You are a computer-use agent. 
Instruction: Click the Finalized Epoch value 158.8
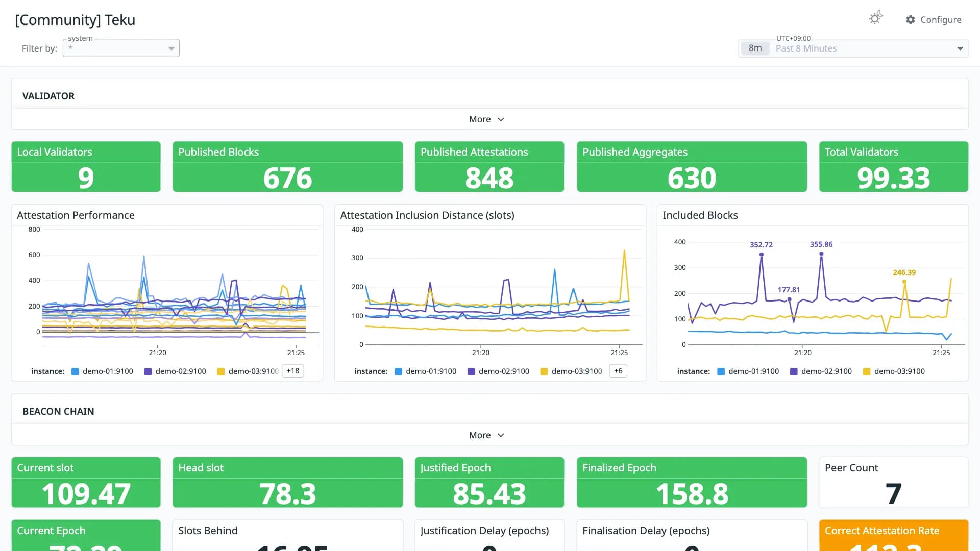tap(692, 494)
